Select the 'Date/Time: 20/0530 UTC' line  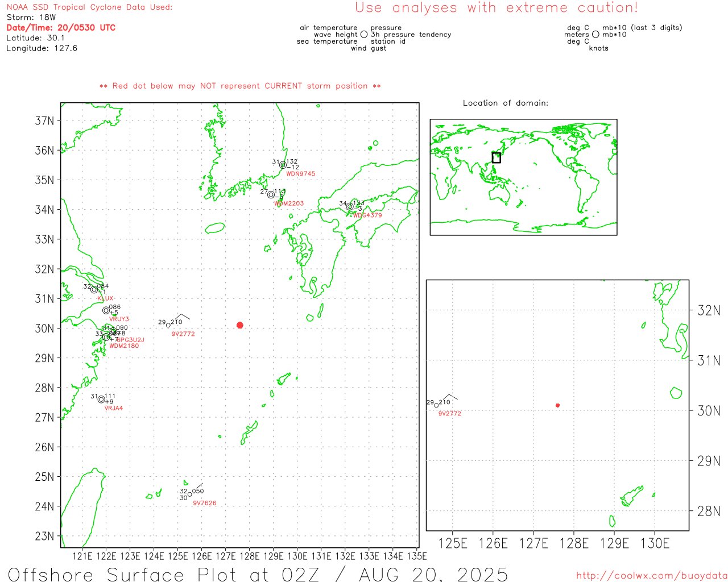click(x=61, y=28)
